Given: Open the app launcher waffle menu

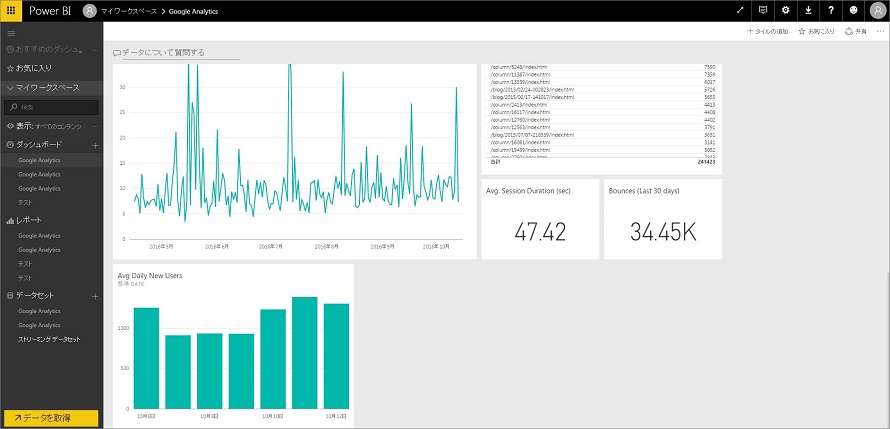Looking at the screenshot, I should click(x=11, y=11).
